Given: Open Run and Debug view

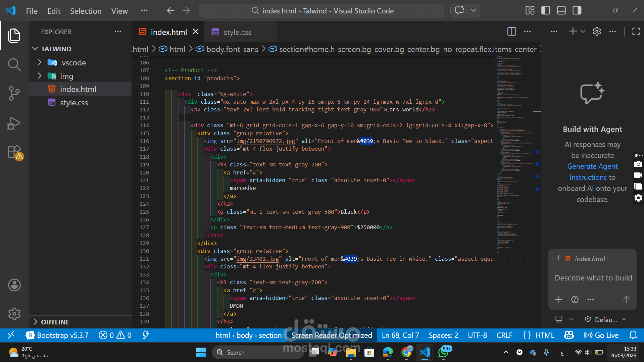Looking at the screenshot, I should [14, 123].
